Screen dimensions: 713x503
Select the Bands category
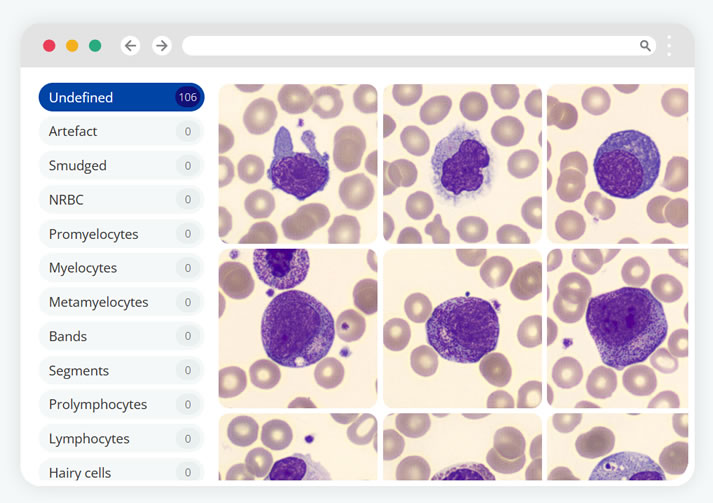121,336
